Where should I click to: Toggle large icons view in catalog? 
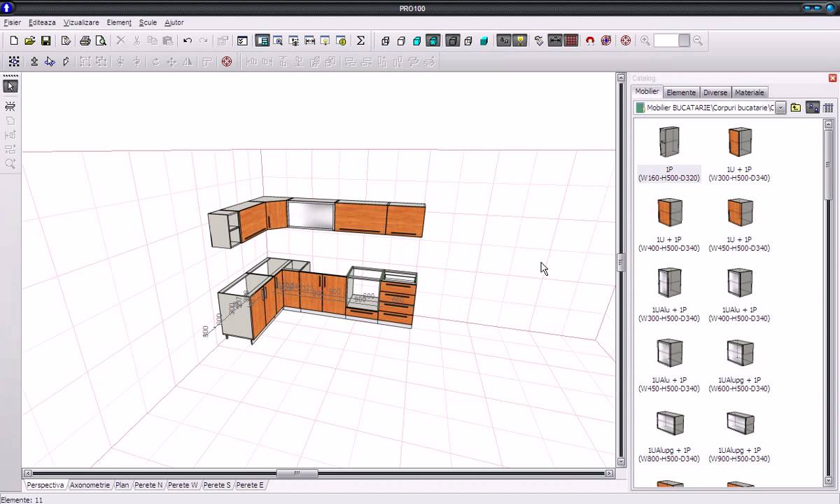click(813, 108)
